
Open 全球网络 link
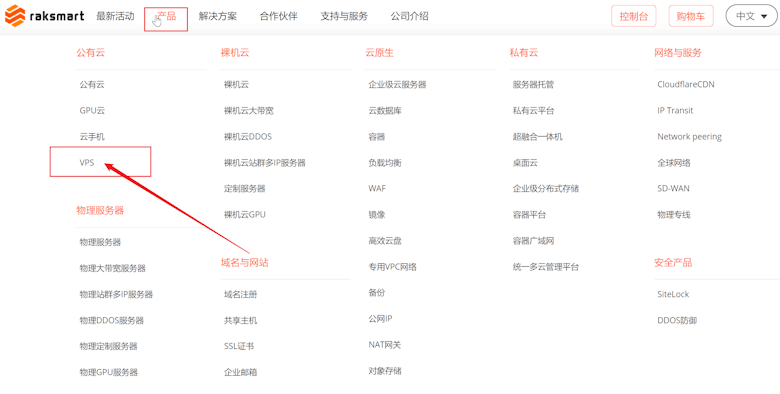(674, 163)
